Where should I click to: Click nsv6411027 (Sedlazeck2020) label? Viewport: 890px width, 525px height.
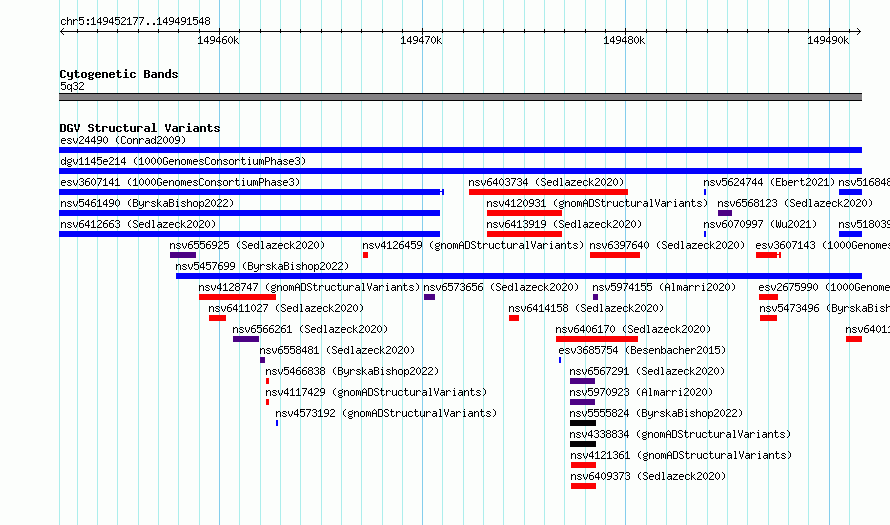pos(286,308)
